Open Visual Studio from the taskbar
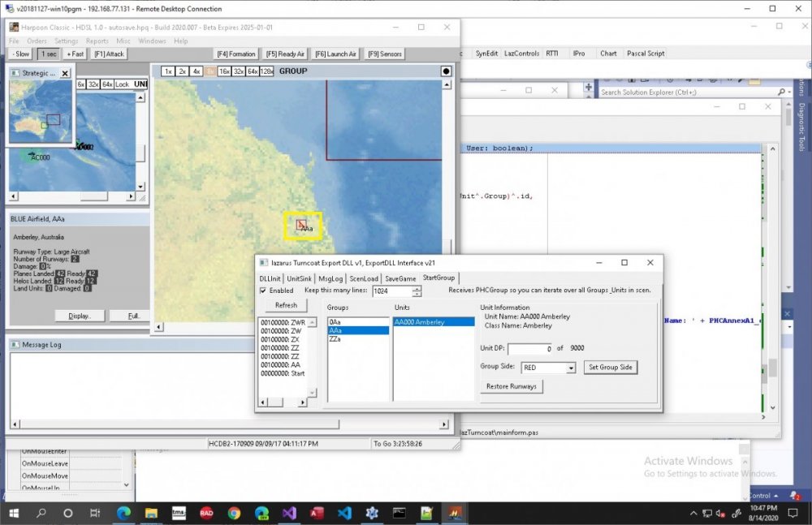 tap(289, 513)
